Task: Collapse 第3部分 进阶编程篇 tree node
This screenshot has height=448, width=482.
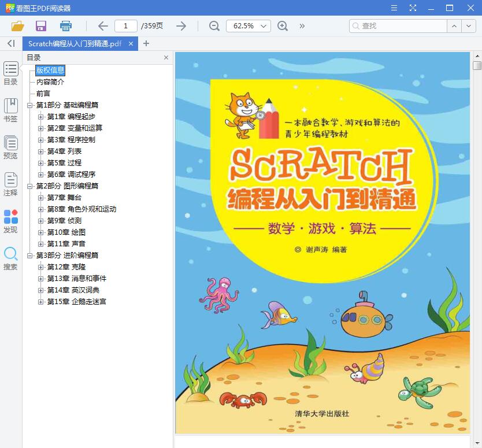Action: tap(29, 256)
